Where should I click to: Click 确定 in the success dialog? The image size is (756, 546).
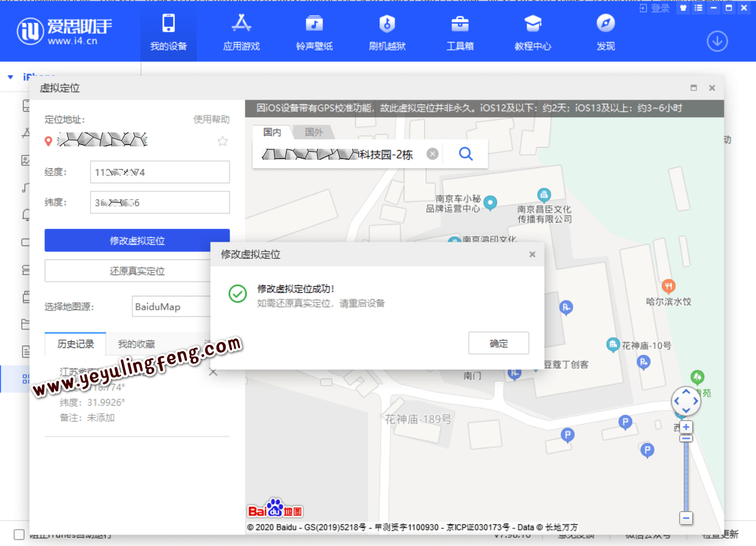499,343
